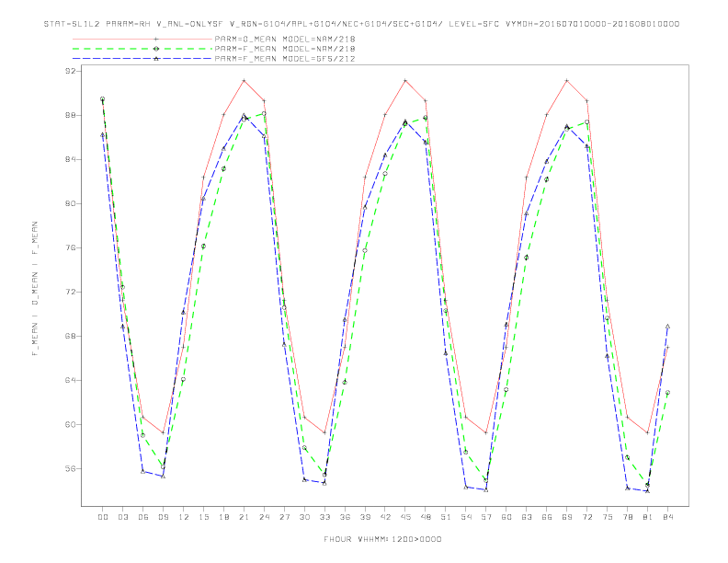Click x-axis forecast hour label 00
Screen dimensions: 728x563
pos(103,517)
